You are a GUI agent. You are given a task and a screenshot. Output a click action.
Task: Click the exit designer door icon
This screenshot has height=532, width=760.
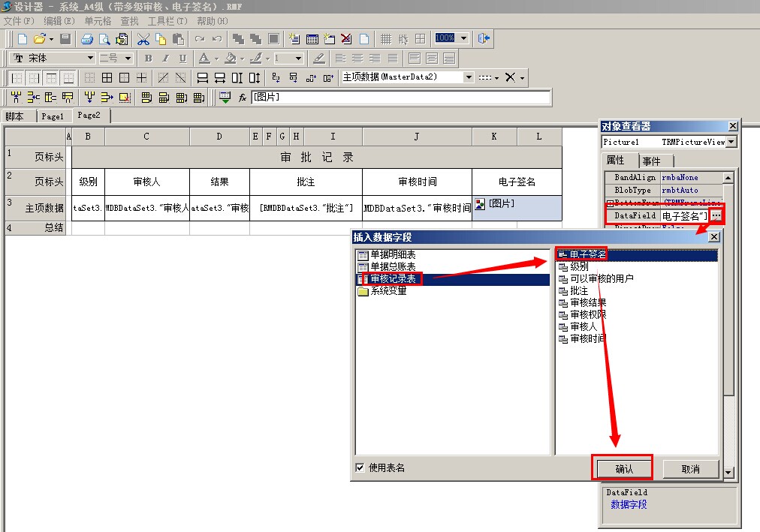(484, 38)
